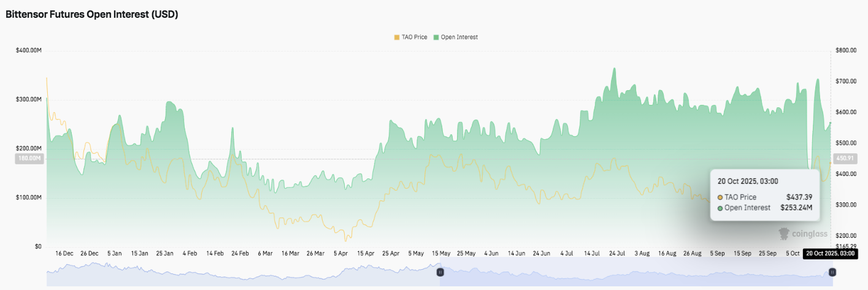This screenshot has height=290, width=868.
Task: Click the Bittensor Futures Open Interest title
Action: 92,14
